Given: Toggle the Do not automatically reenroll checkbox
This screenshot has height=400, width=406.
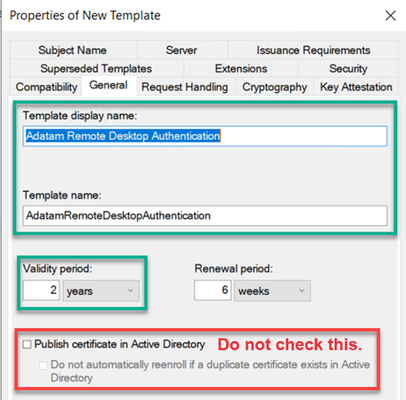Looking at the screenshot, I should pos(43,365).
